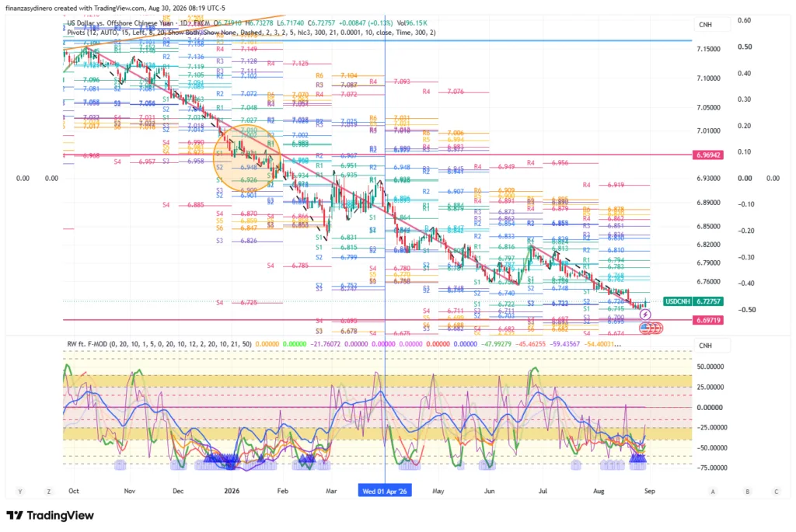This screenshot has height=532, width=796.
Task: Click the Pivots indicator legend line
Action: tap(251, 33)
